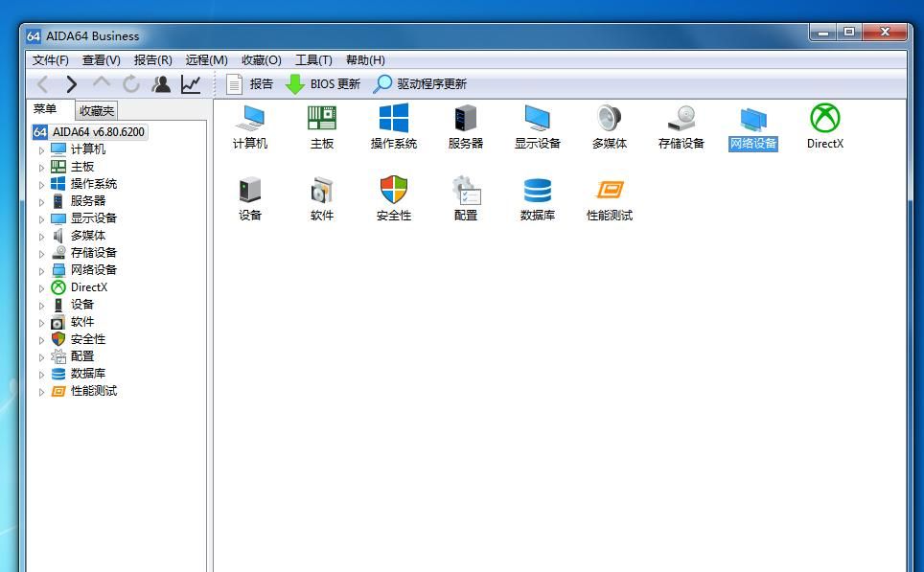Viewport: 924px width, 572px height.
Task: Expand the 计算机 tree node
Action: click(41, 150)
